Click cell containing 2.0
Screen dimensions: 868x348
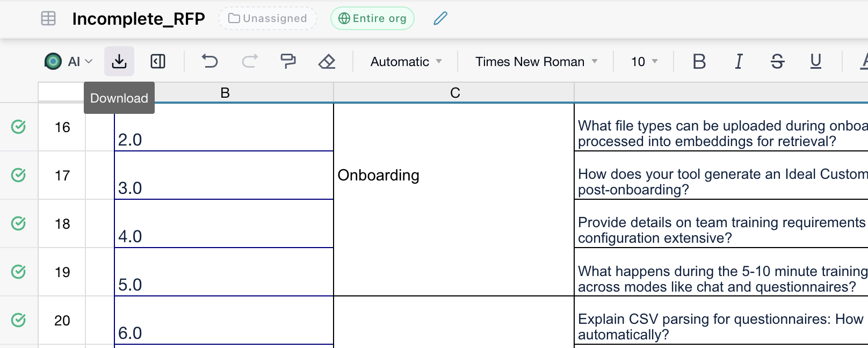tap(224, 127)
